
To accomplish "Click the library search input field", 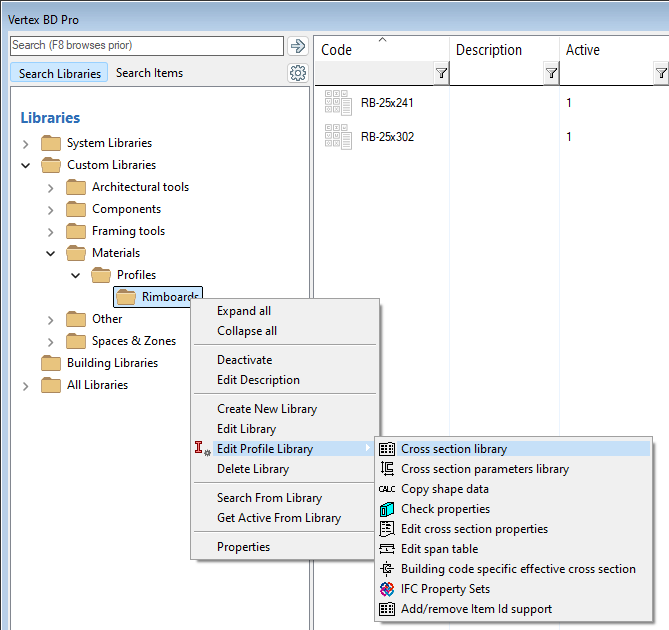I will [x=146, y=46].
